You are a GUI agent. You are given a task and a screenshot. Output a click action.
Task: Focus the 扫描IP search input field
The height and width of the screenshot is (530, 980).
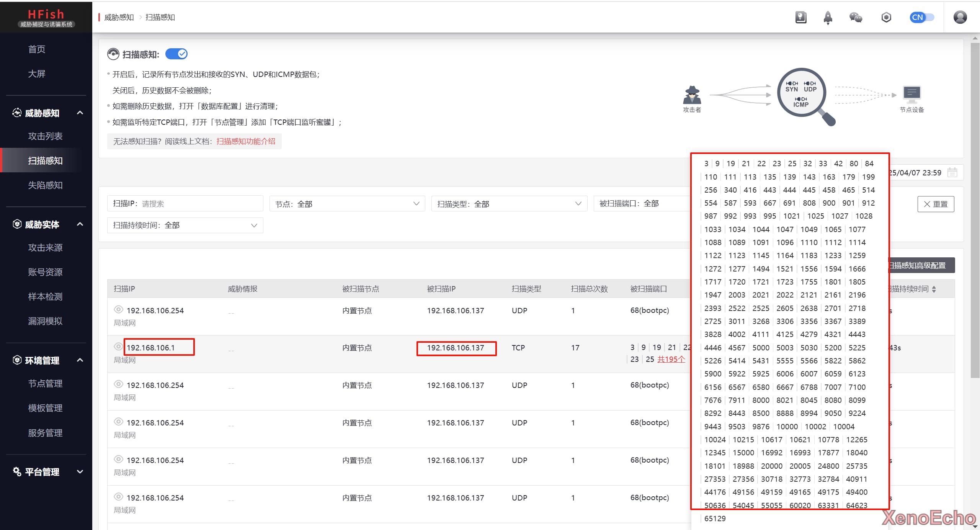tap(199, 204)
